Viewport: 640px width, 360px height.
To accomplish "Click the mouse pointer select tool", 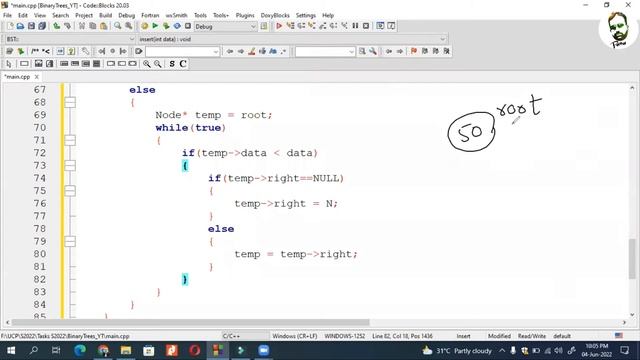I will point(9,64).
